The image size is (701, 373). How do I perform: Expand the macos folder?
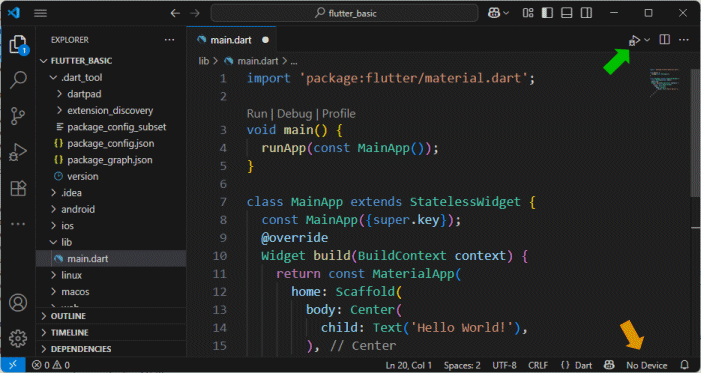(54, 292)
